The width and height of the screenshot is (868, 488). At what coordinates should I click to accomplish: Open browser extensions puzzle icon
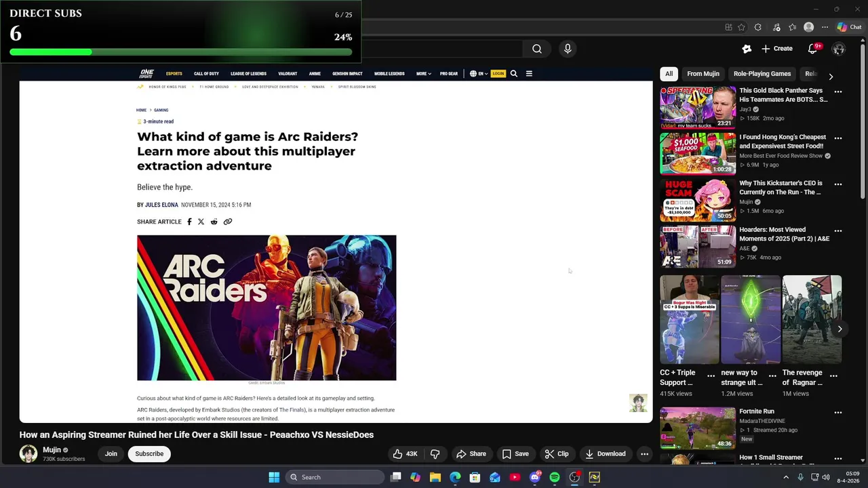pyautogui.click(x=758, y=27)
